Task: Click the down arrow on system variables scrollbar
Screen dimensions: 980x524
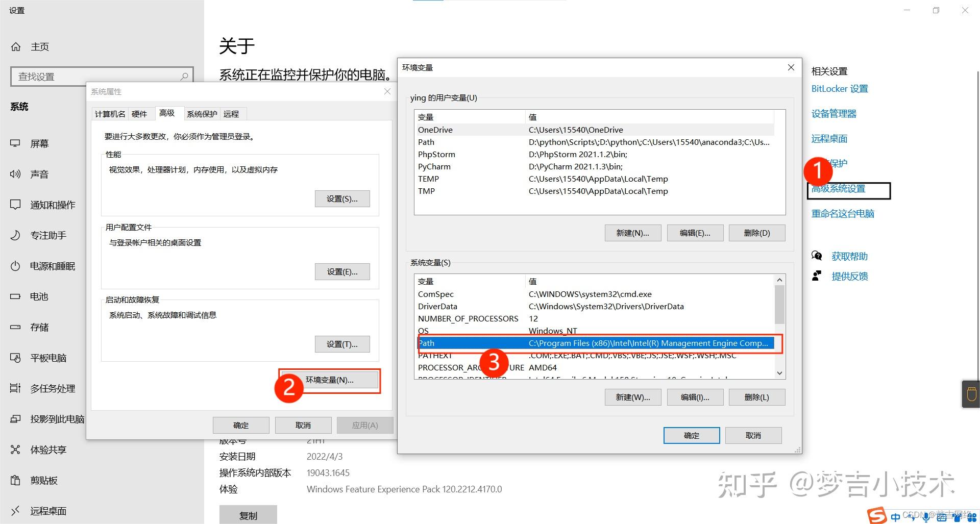Action: tap(779, 373)
